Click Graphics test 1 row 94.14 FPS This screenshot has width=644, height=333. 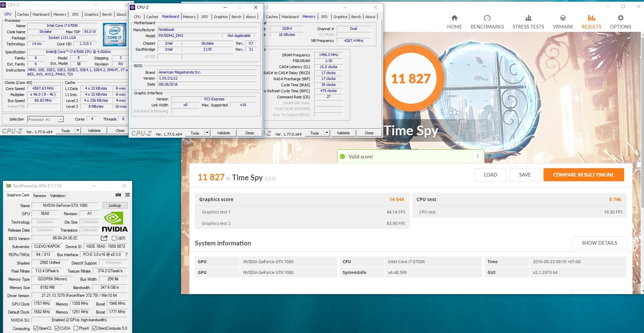click(302, 212)
